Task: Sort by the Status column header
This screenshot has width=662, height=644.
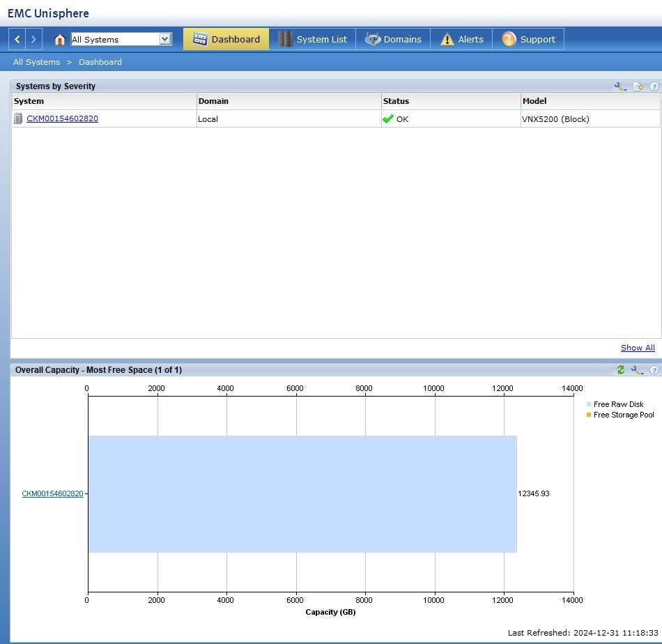Action: (x=451, y=101)
